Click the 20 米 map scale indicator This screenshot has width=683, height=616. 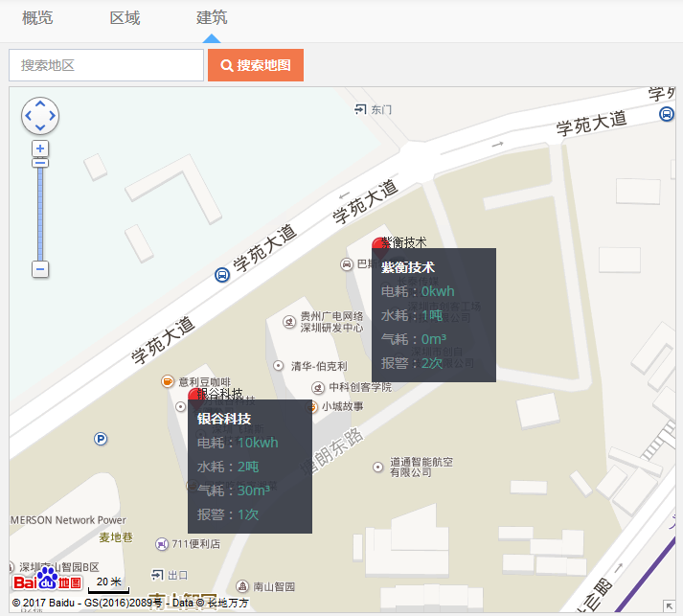pos(109,584)
